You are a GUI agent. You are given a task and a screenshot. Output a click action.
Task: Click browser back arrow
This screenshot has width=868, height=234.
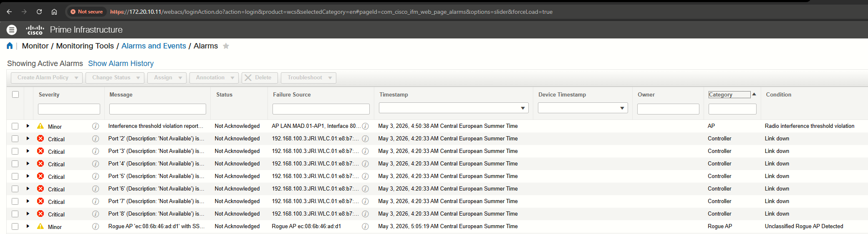click(x=9, y=12)
